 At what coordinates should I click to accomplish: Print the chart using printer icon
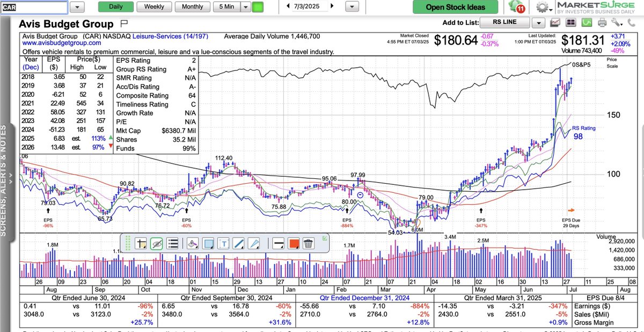602,23
